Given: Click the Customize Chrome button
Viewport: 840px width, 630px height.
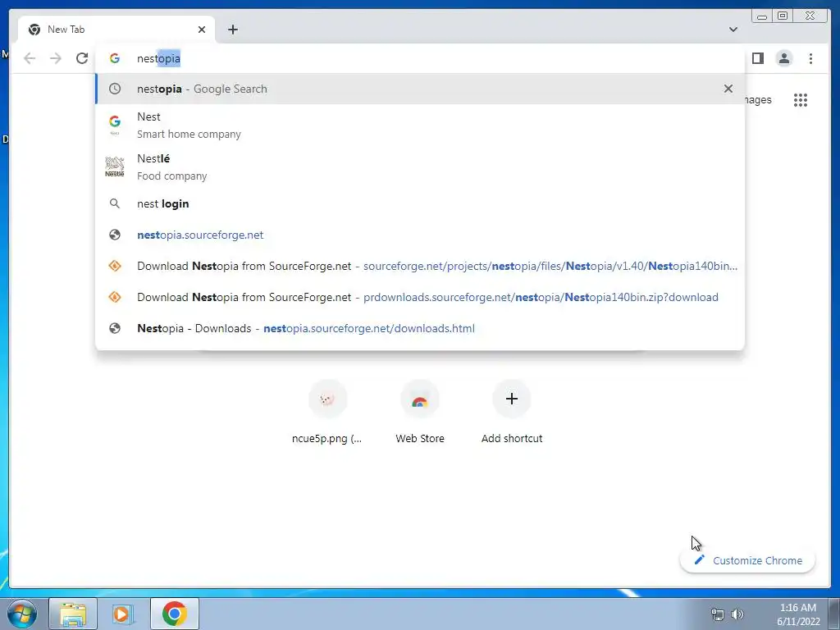Looking at the screenshot, I should point(748,560).
